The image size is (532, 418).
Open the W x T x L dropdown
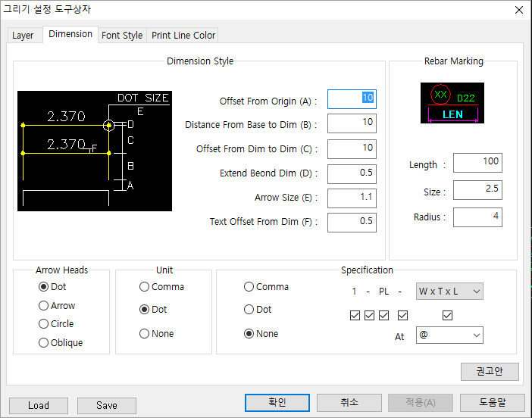[x=449, y=292]
